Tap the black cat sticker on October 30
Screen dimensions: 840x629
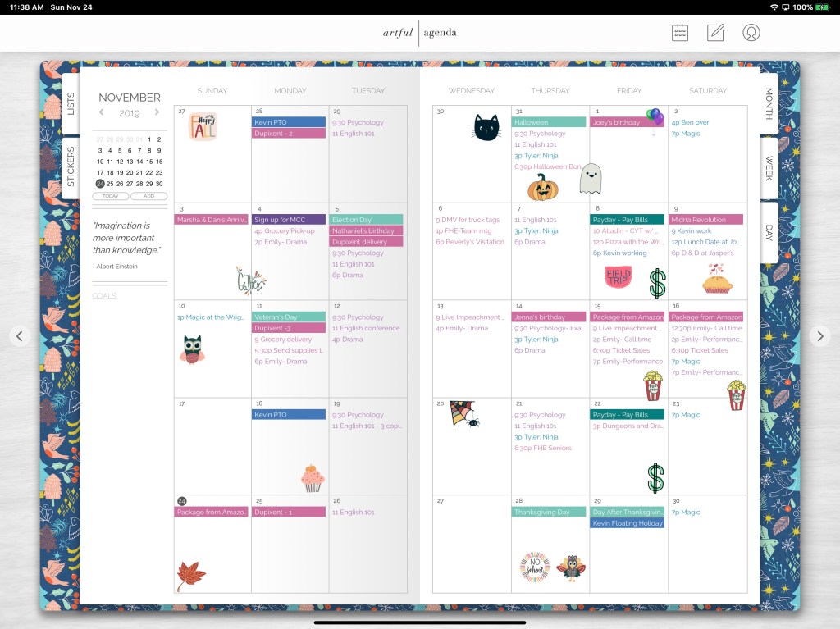tap(486, 127)
